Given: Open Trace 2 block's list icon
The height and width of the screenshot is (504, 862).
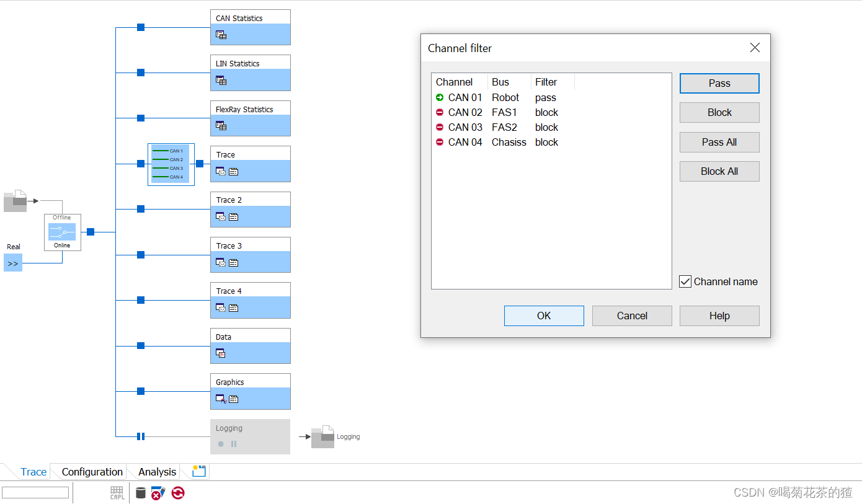Looking at the screenshot, I should [234, 217].
